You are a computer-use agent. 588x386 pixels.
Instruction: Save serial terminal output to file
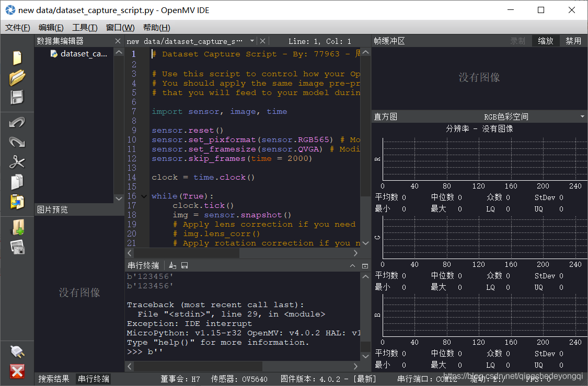pyautogui.click(x=185, y=265)
